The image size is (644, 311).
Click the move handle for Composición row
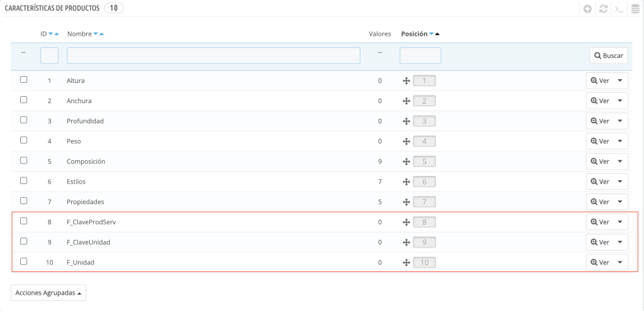pyautogui.click(x=407, y=161)
